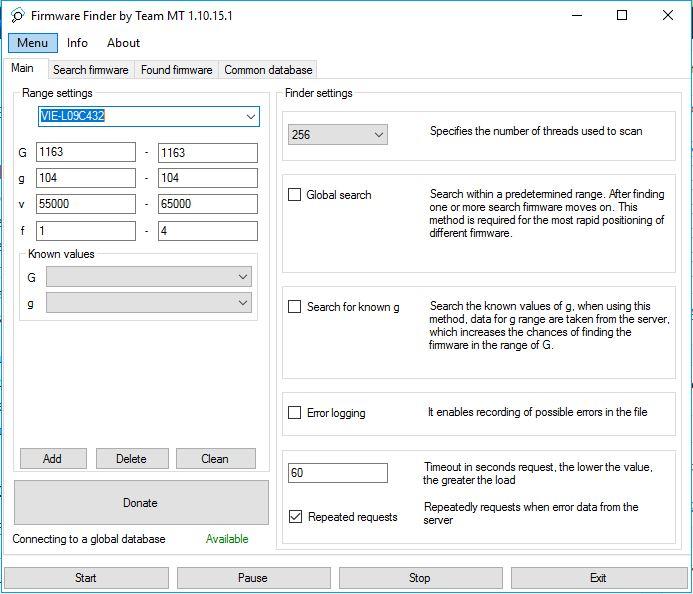The width and height of the screenshot is (693, 594).
Task: Uncheck the Repeated requests checkbox
Action: pos(295,516)
